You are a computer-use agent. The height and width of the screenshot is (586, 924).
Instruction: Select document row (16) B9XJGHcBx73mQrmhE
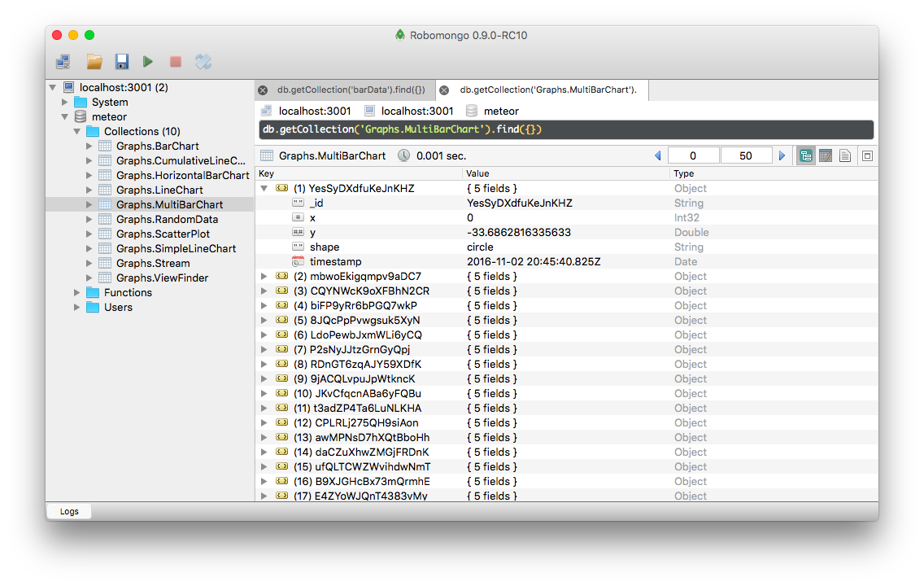click(x=566, y=482)
